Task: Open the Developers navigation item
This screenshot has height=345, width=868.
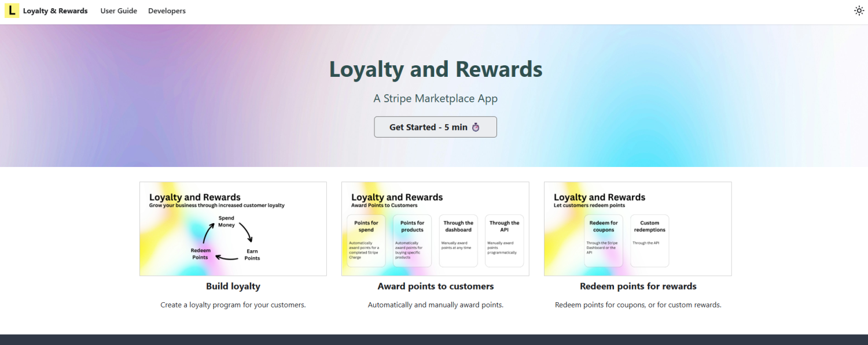Action: [x=167, y=11]
